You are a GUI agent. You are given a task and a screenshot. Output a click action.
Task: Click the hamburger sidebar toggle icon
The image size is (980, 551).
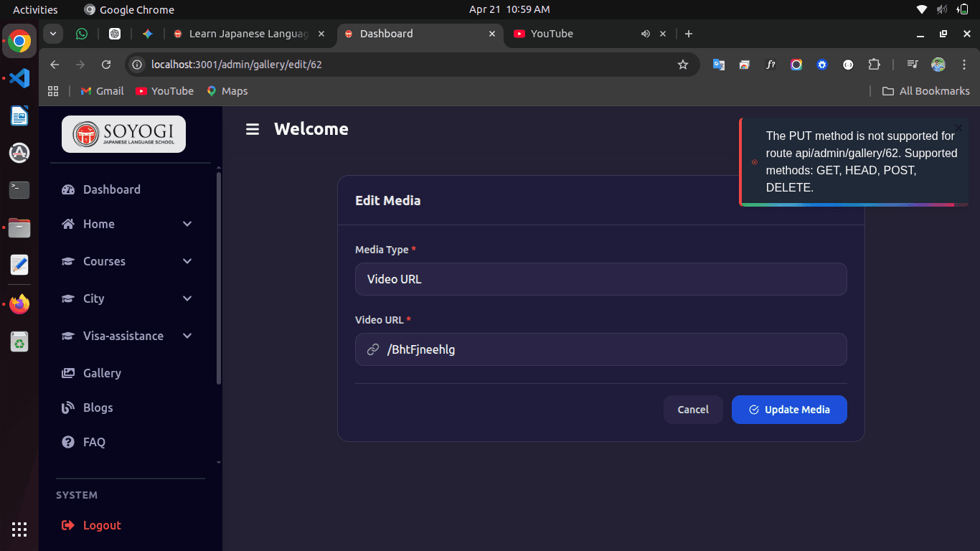pos(252,129)
